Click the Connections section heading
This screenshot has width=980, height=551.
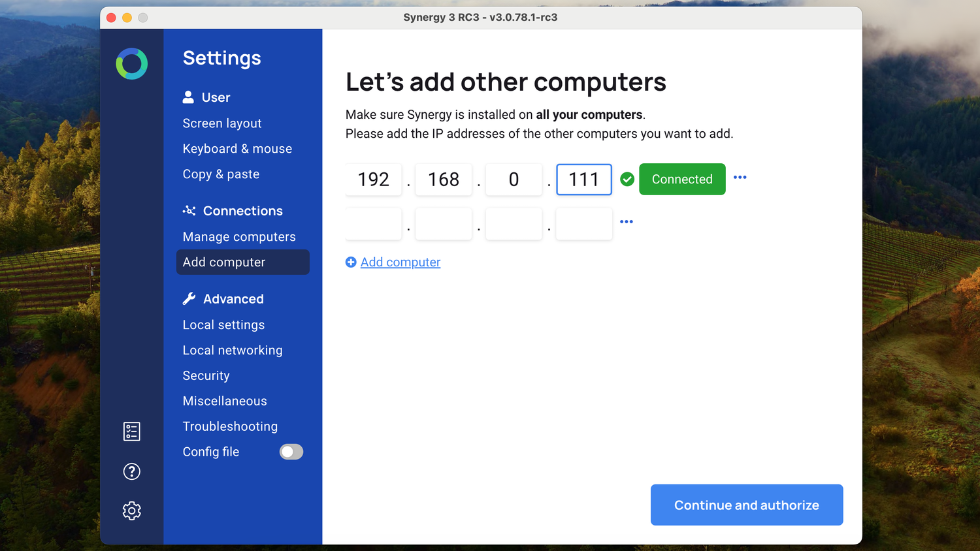click(243, 211)
